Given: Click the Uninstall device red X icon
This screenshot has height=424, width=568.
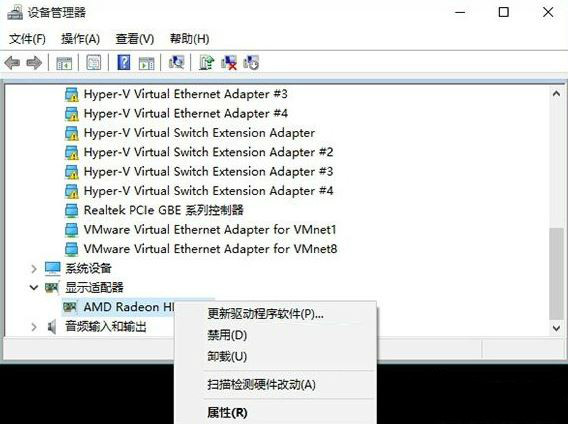Looking at the screenshot, I should tap(229, 63).
